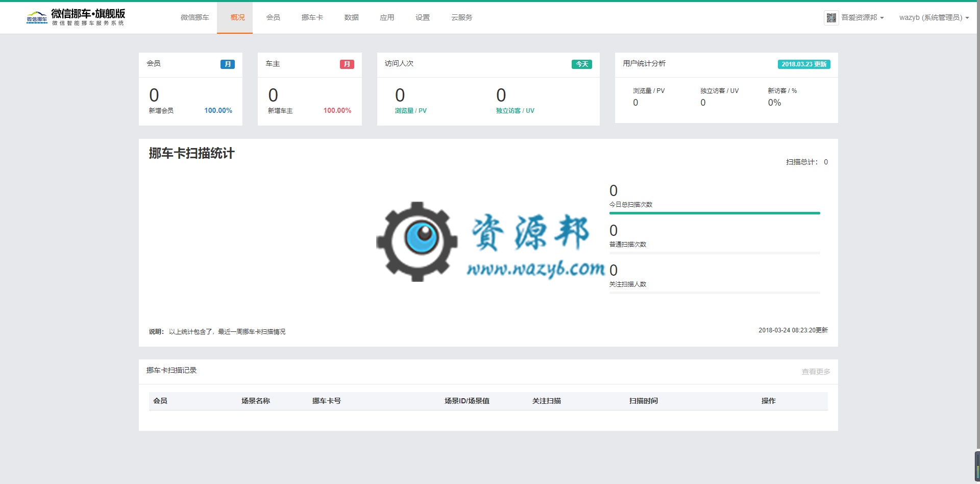Click the 新访客 / % label
The width and height of the screenshot is (980, 484).
coord(782,91)
